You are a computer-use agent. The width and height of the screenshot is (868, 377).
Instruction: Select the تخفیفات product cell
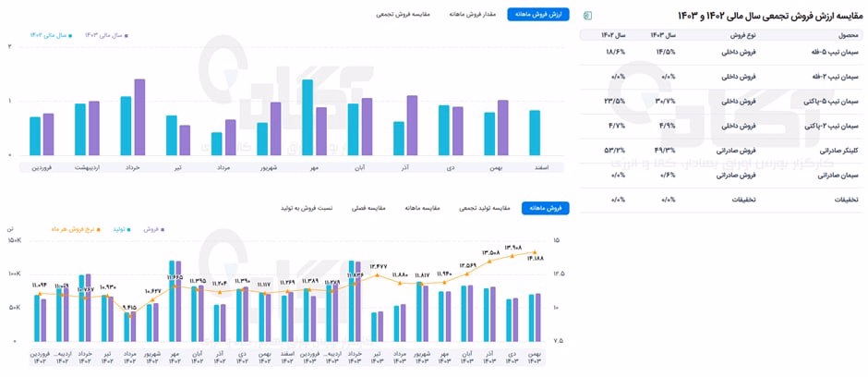tap(847, 200)
